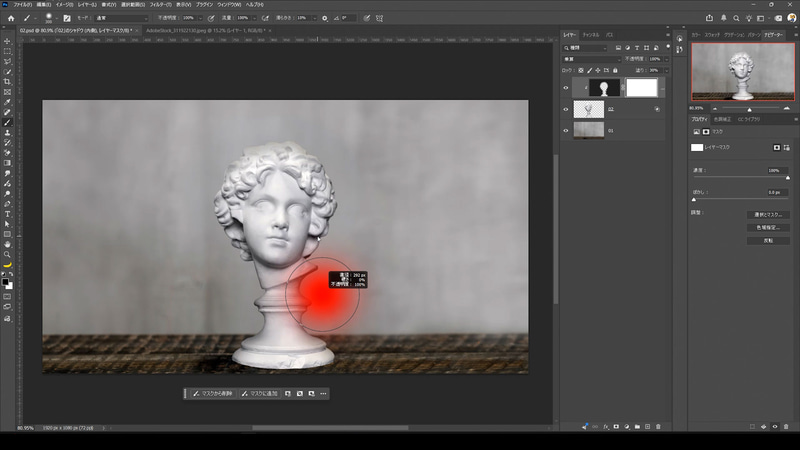Open the search magnifier at top right
This screenshot has height=450, width=800.
click(736, 18)
